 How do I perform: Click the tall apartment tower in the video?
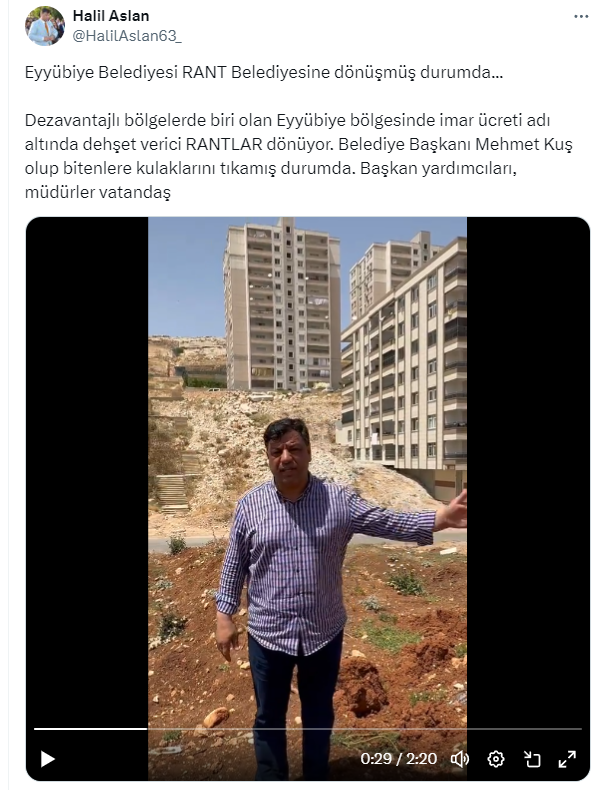pyautogui.click(x=282, y=305)
